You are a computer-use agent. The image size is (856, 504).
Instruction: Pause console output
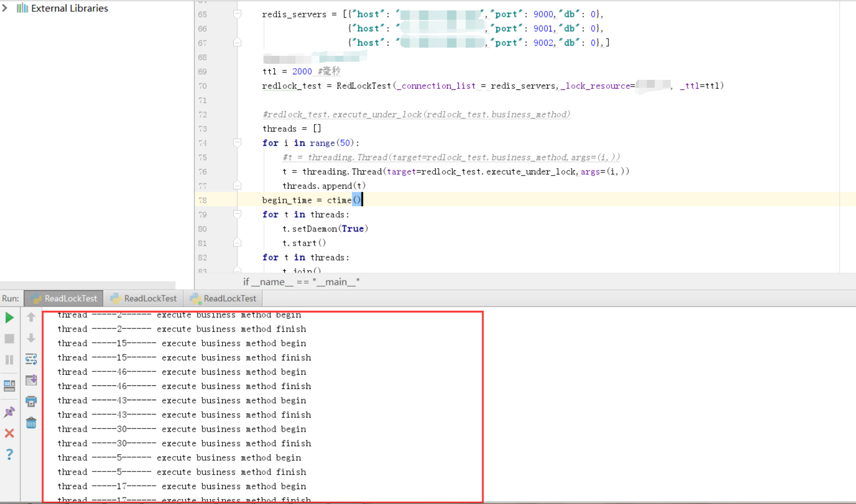10,359
